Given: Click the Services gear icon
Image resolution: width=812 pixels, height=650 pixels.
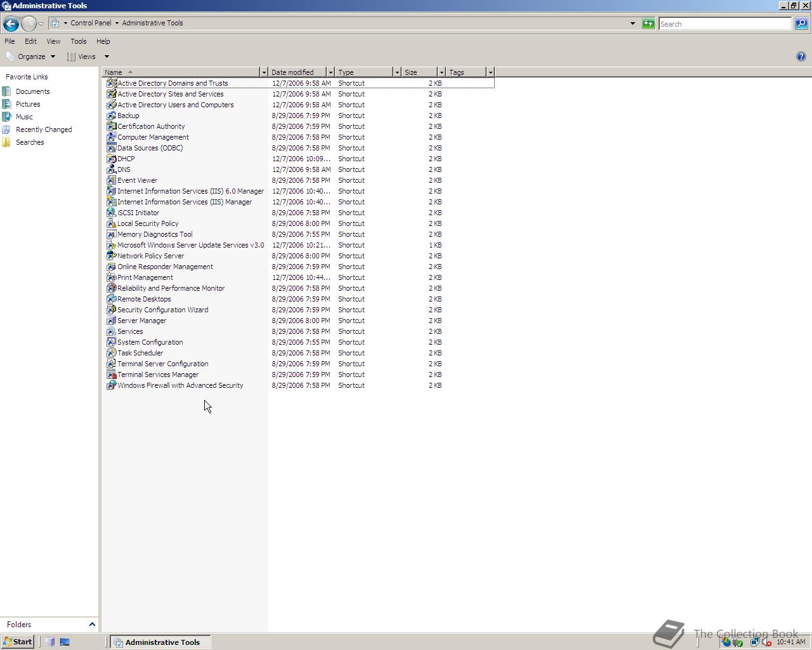Looking at the screenshot, I should [111, 331].
